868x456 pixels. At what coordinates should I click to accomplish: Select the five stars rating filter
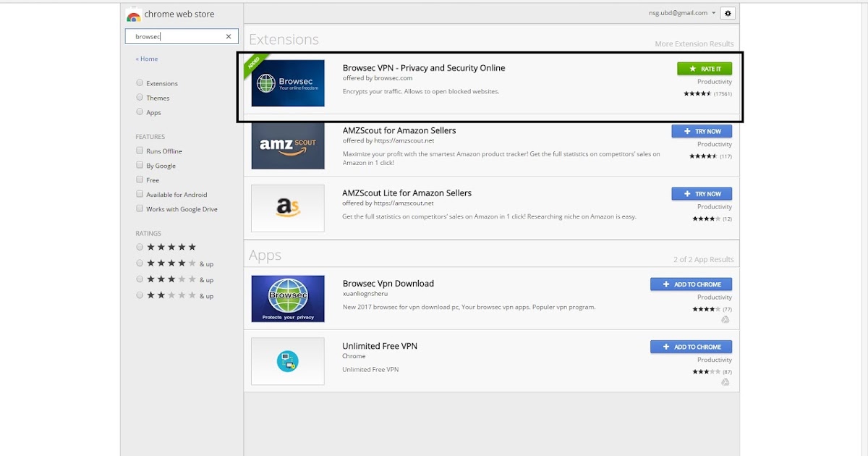pyautogui.click(x=140, y=247)
